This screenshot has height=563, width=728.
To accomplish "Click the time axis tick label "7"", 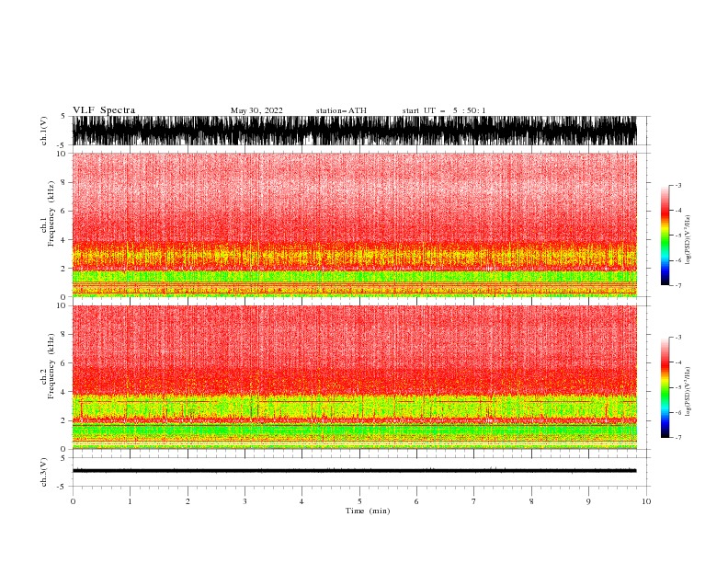I will coord(473,501).
